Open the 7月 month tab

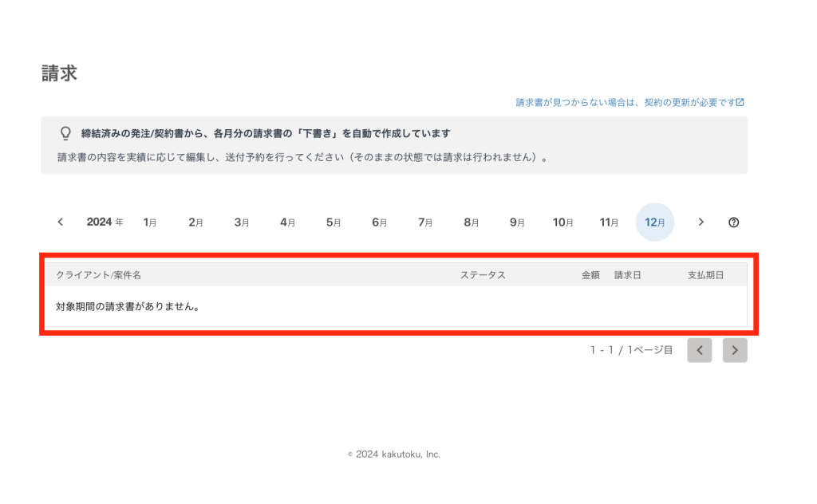(x=425, y=222)
